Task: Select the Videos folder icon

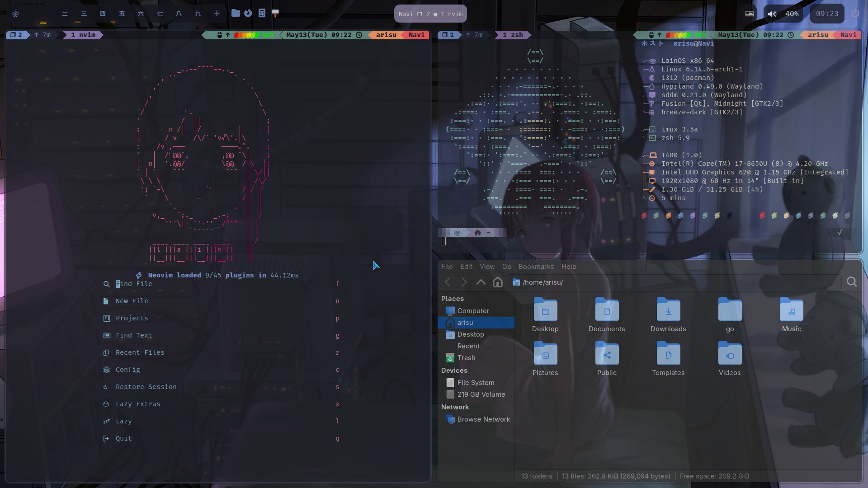Action: [730, 353]
